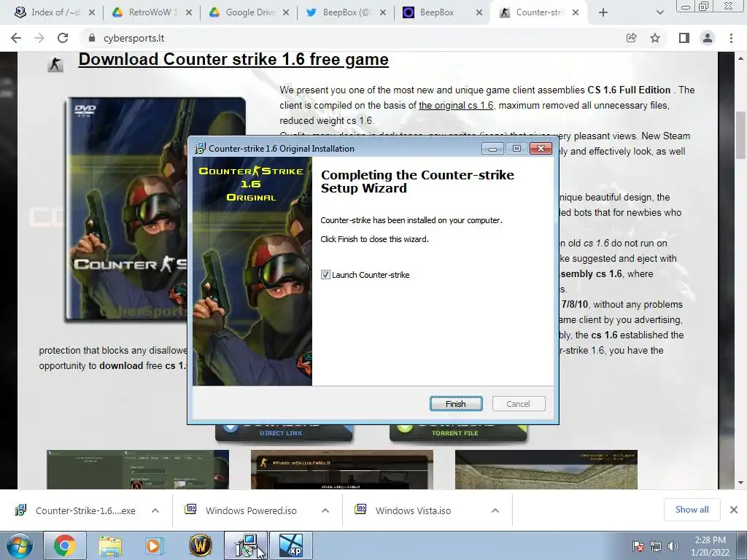
Task: Click the Torrent File download button
Action: coord(458,432)
